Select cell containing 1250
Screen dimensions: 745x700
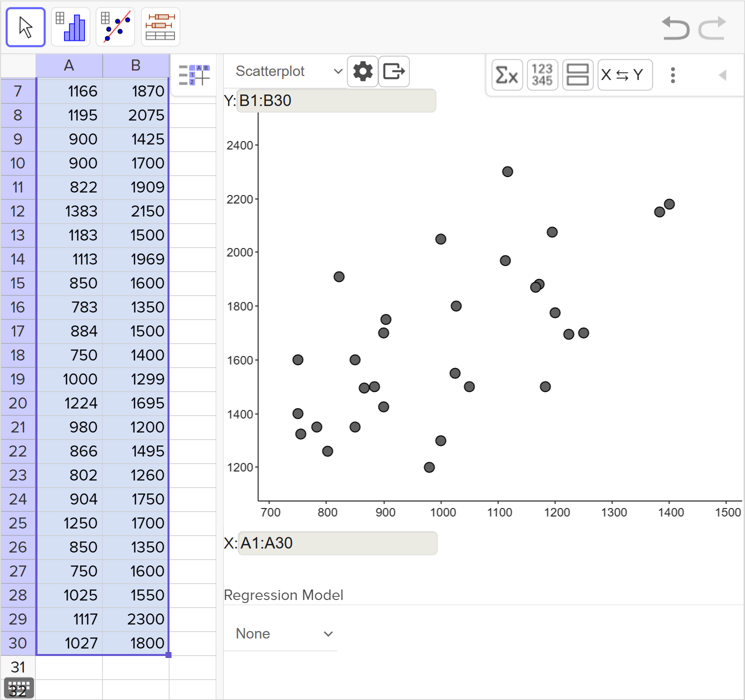(69, 523)
